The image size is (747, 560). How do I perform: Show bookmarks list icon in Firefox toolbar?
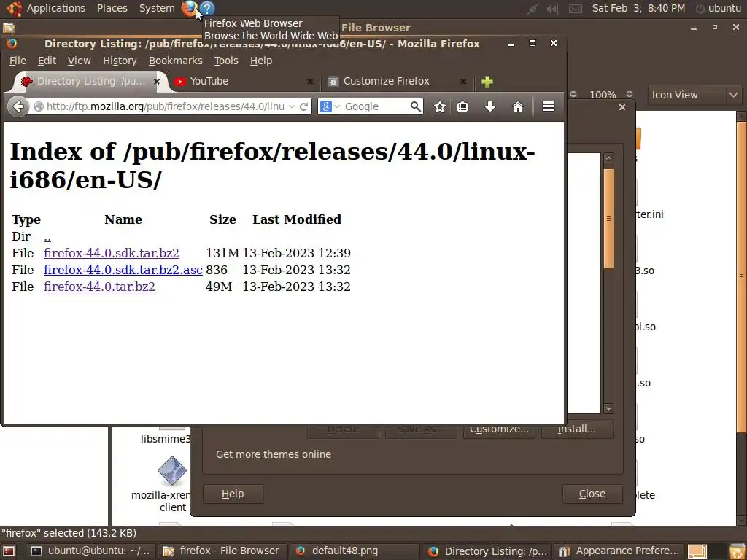click(x=462, y=106)
